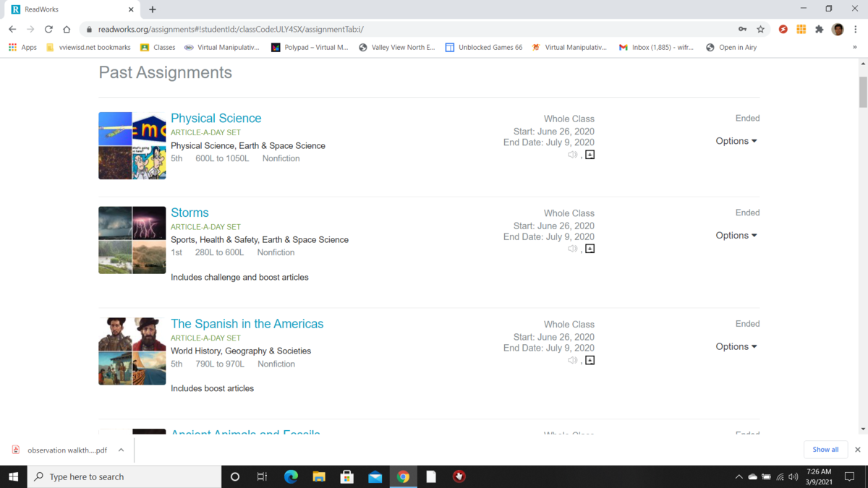Viewport: 868px width, 488px height.
Task: Open vviewisd.net bookmarks folder
Action: click(x=88, y=48)
